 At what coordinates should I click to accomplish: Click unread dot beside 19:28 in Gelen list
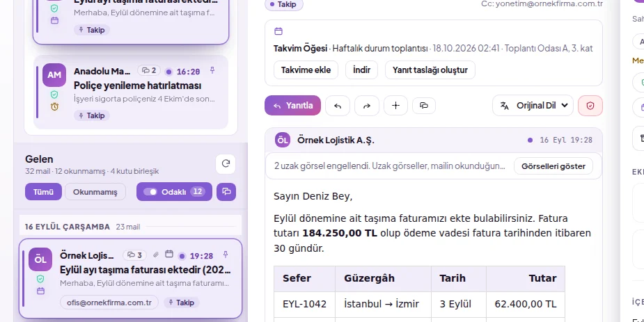click(182, 257)
